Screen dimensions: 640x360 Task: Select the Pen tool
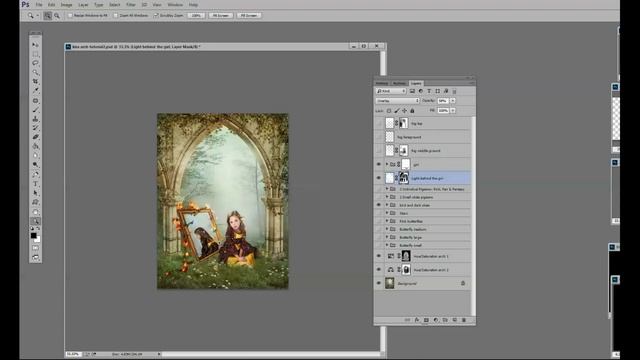coord(36,174)
